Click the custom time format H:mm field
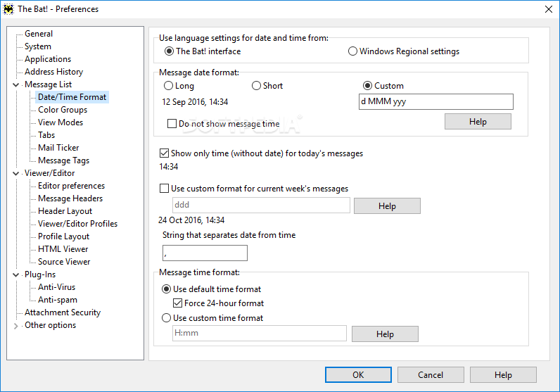The height and width of the screenshot is (392, 560). pyautogui.click(x=260, y=333)
